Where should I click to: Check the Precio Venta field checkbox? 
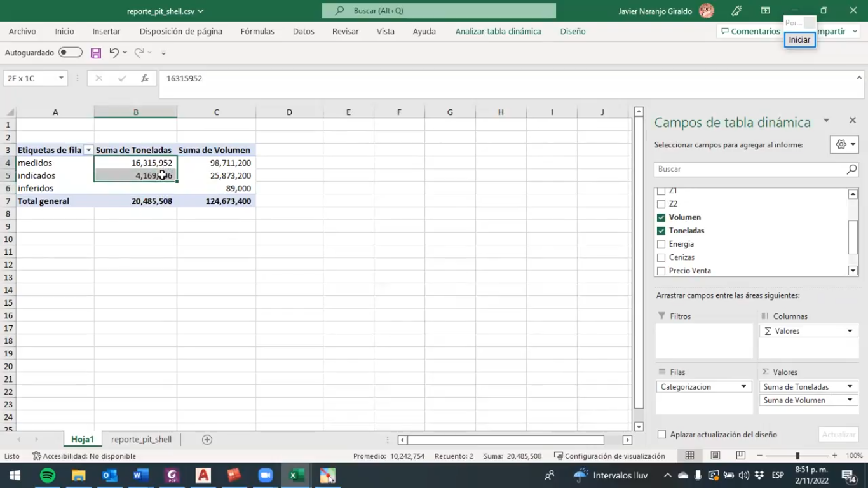click(661, 271)
